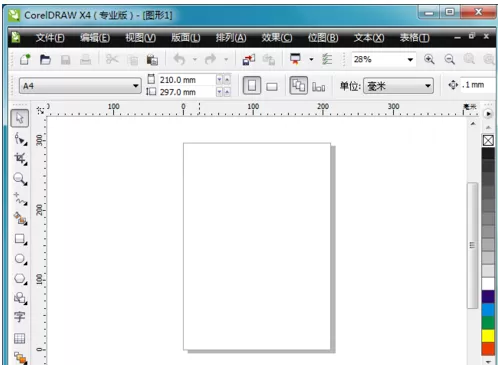Click the Paste icon
Screen dimensions: 498x365
pyautogui.click(x=152, y=60)
